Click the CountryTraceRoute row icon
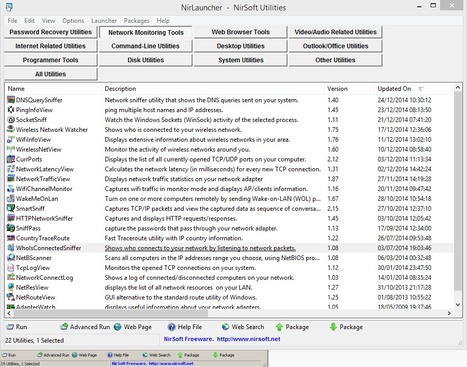Image resolution: width=467 pixels, height=367 pixels. [11, 238]
